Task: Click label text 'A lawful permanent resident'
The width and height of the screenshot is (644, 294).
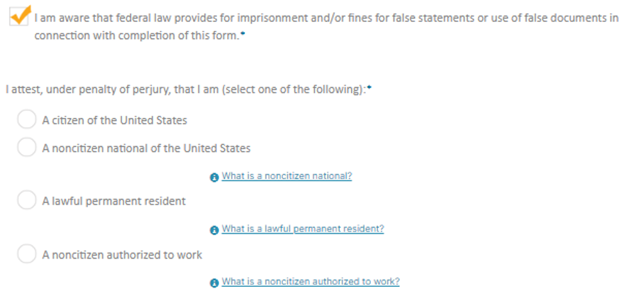Action: point(113,202)
